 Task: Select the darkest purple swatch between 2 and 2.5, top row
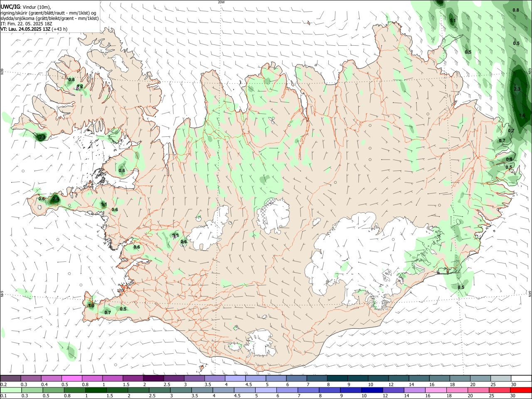pyautogui.click(x=153, y=379)
